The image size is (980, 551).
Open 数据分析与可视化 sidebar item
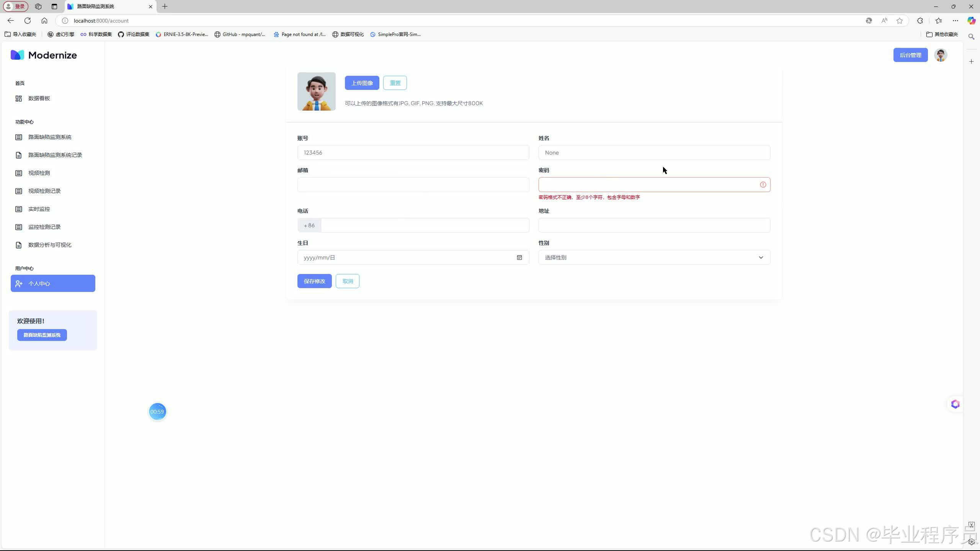[50, 245]
